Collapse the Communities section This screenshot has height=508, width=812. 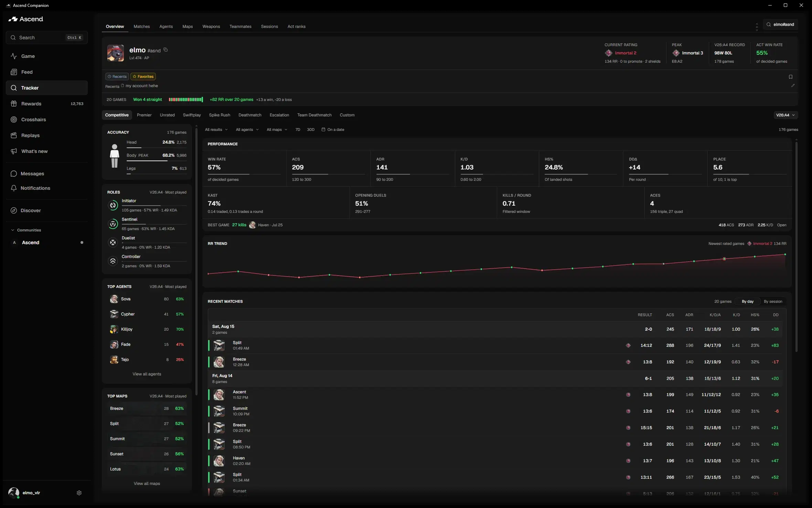(x=26, y=230)
